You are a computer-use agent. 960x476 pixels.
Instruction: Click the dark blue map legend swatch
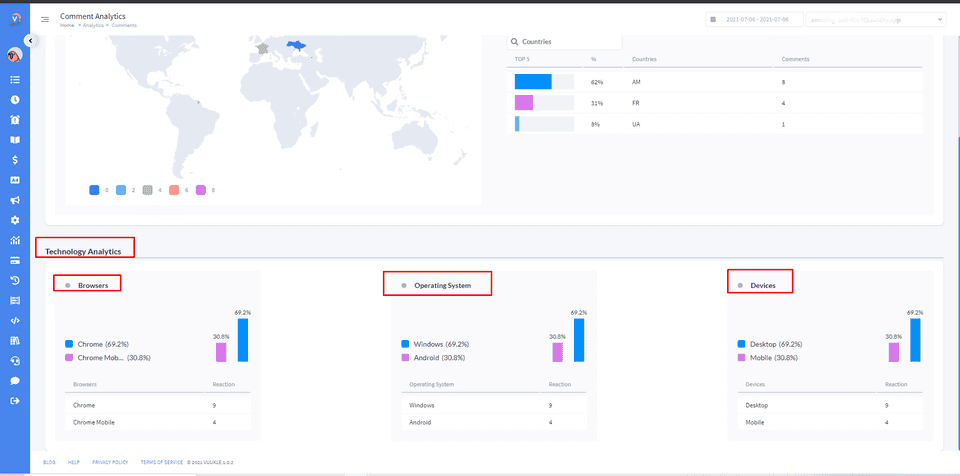(94, 189)
